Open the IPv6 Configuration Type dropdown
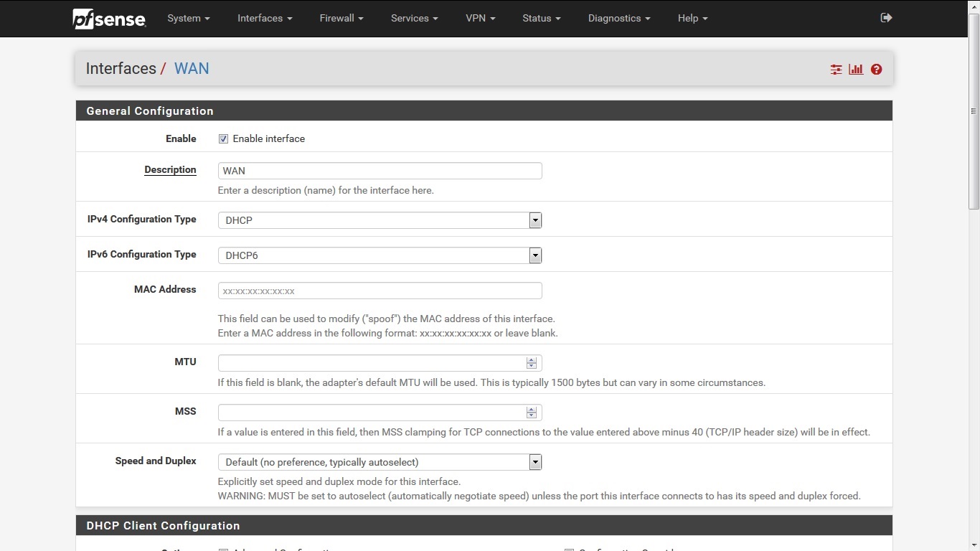This screenshot has height=551, width=980. (x=534, y=255)
